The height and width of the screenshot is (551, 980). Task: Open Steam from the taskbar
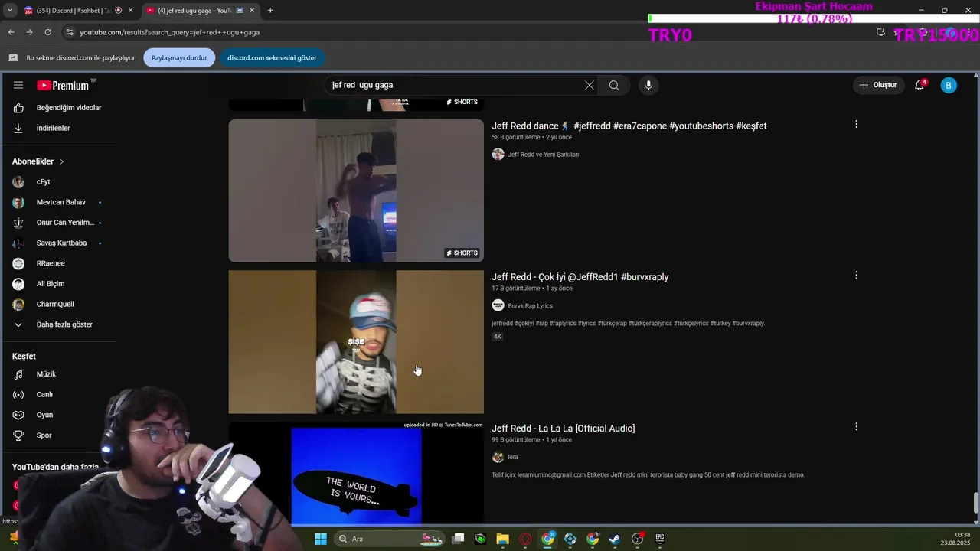click(615, 539)
